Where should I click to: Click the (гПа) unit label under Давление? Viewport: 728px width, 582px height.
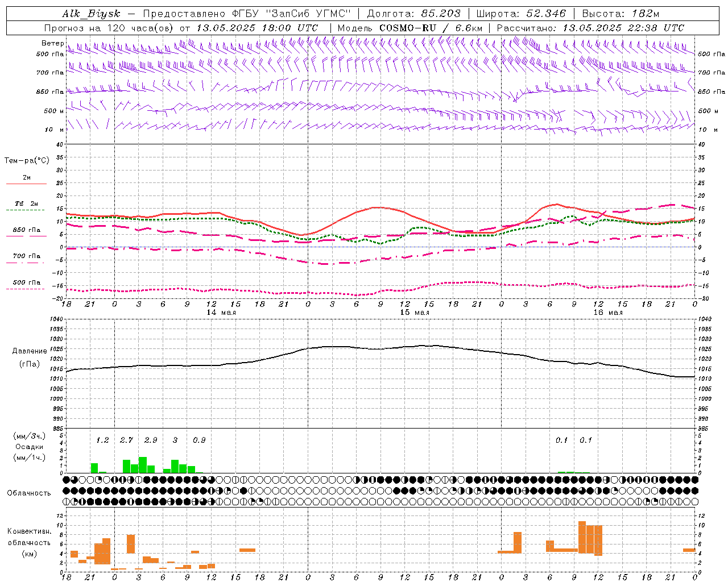[30, 364]
